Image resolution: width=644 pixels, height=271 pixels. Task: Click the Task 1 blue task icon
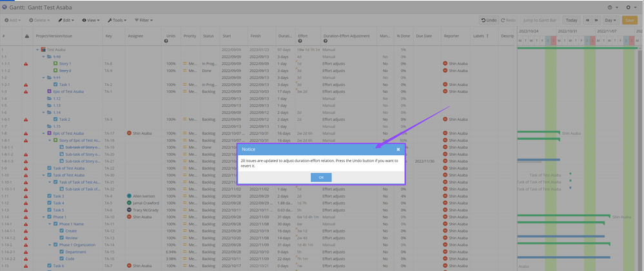[x=55, y=84]
